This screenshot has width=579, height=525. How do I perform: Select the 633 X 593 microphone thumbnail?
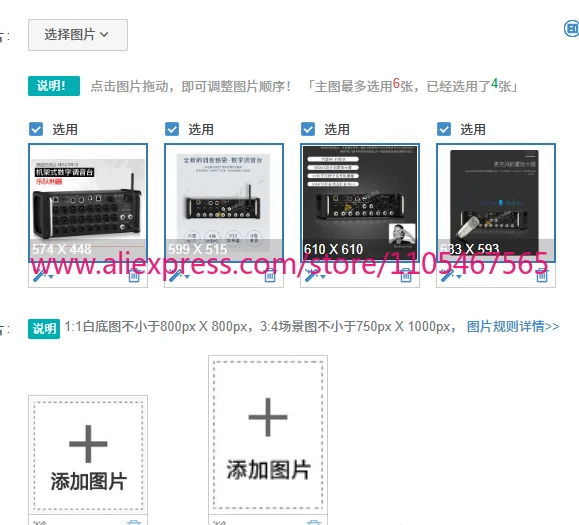pyautogui.click(x=496, y=203)
